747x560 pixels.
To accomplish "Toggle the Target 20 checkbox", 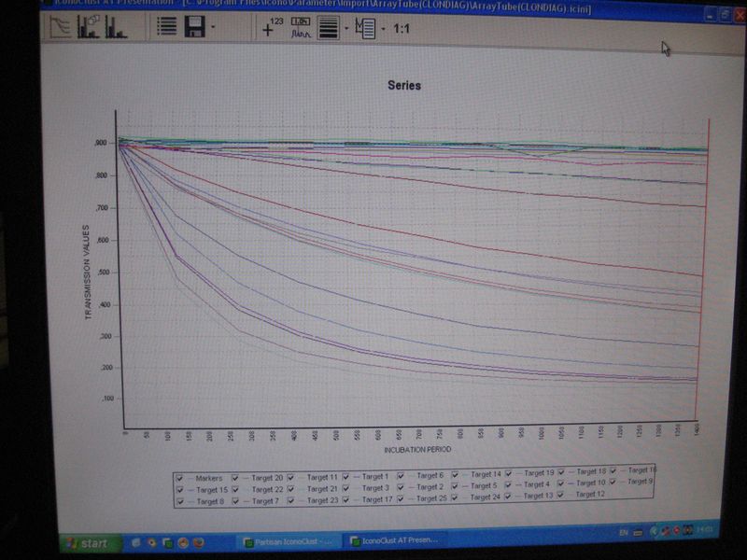I will click(235, 478).
